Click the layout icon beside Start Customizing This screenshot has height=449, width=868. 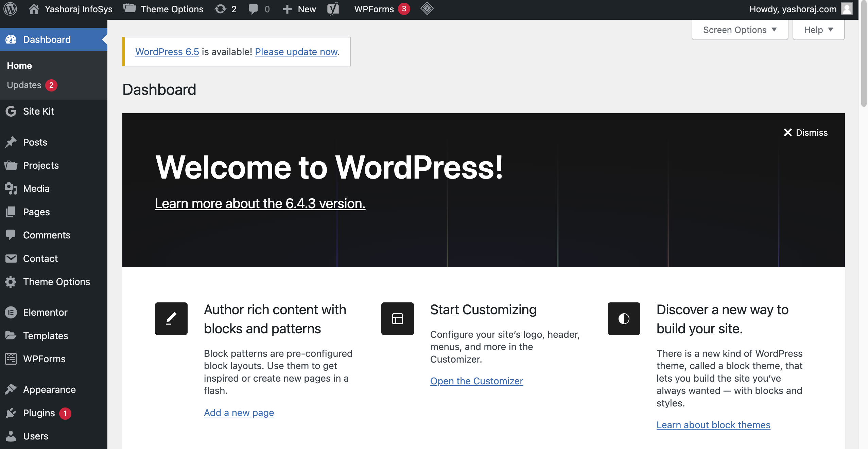click(397, 319)
